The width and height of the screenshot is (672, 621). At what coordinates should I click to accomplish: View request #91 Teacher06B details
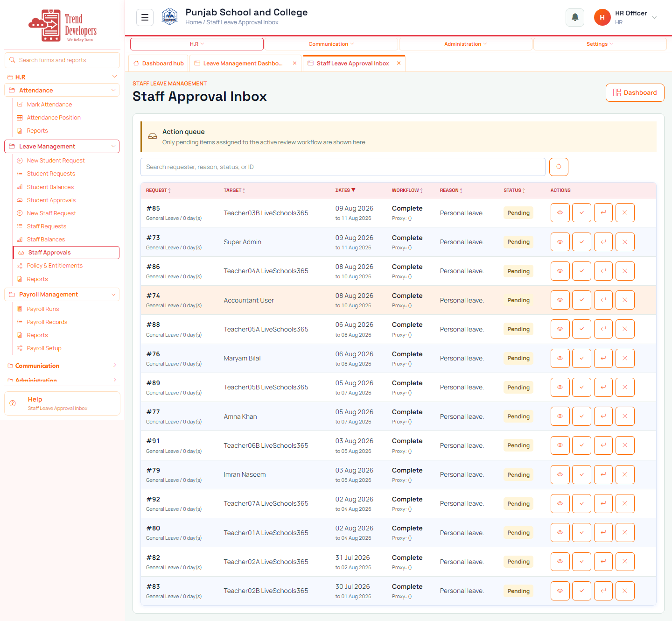[560, 445]
